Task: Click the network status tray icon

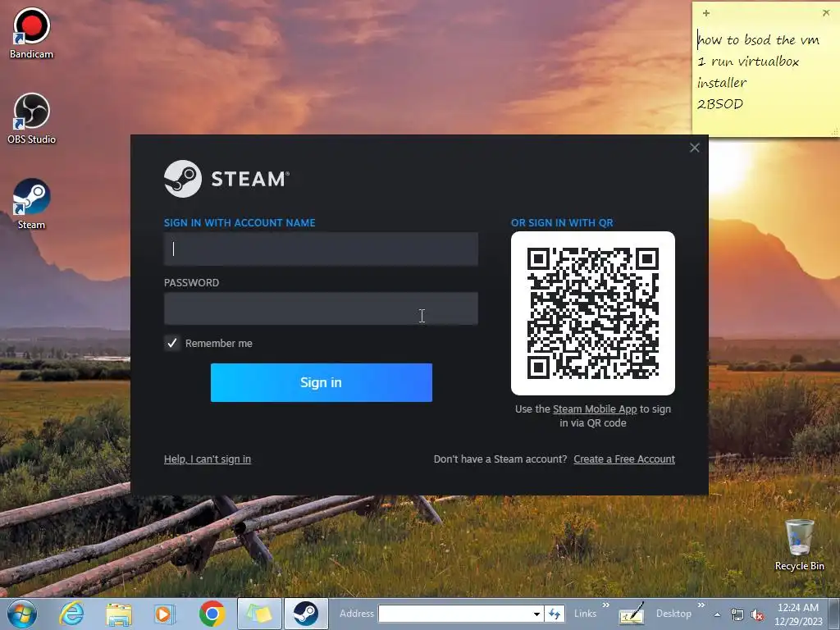Action: pos(737,615)
